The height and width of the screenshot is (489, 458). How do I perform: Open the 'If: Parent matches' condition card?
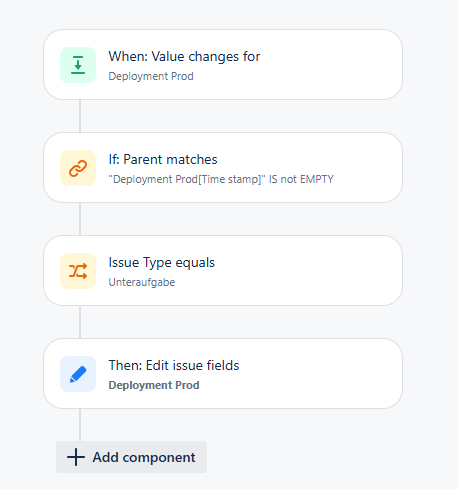click(223, 168)
